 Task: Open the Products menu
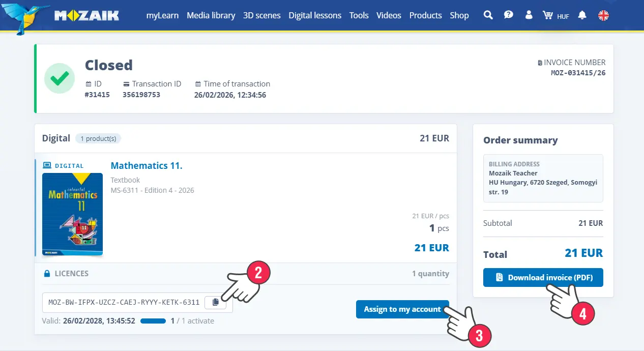(x=425, y=15)
